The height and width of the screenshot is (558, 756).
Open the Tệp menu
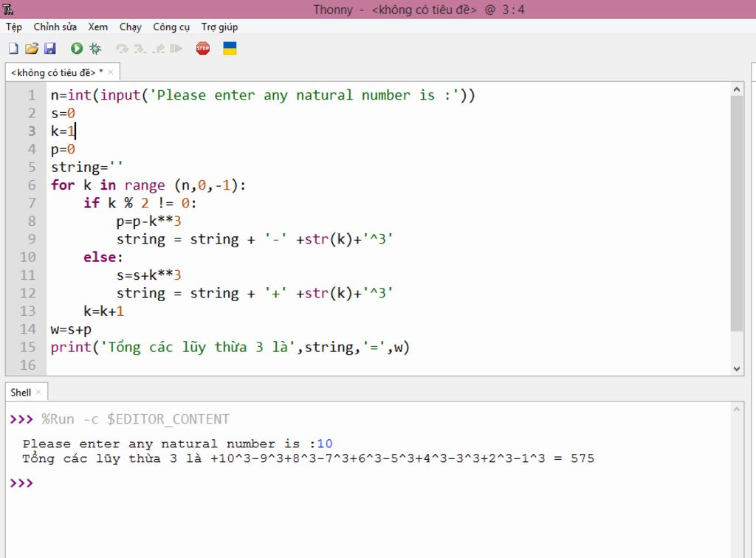click(13, 27)
